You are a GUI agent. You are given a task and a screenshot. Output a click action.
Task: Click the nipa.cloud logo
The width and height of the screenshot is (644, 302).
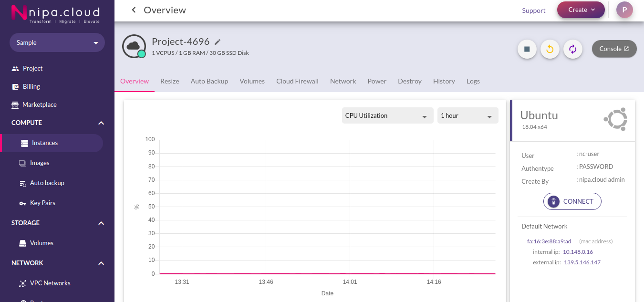pyautogui.click(x=55, y=13)
